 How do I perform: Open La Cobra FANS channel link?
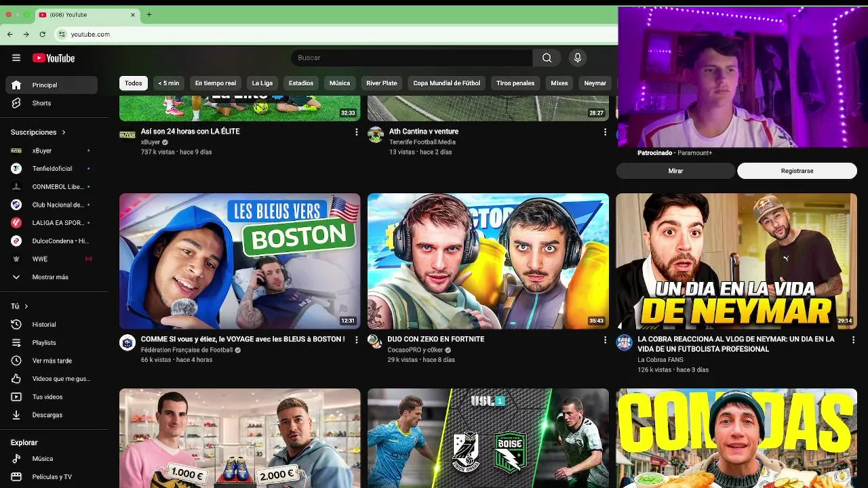(x=660, y=360)
